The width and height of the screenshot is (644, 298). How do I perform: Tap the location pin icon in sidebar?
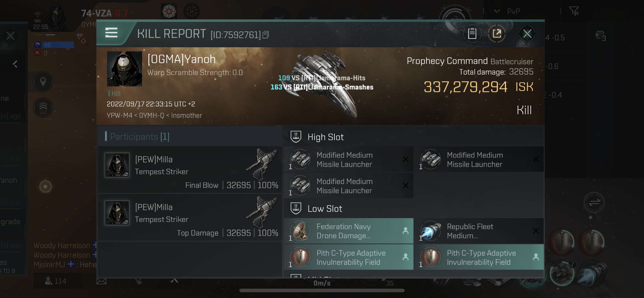coord(43,82)
